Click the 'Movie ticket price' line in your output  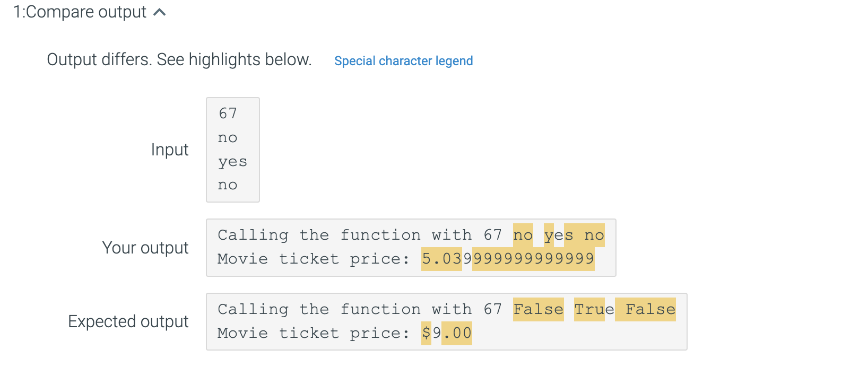[x=318, y=259]
